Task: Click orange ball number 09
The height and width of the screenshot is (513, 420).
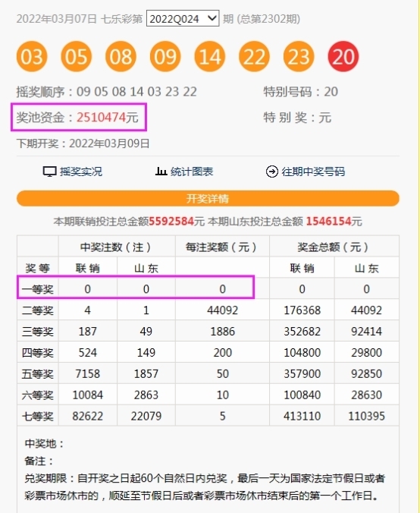Action: click(165, 56)
